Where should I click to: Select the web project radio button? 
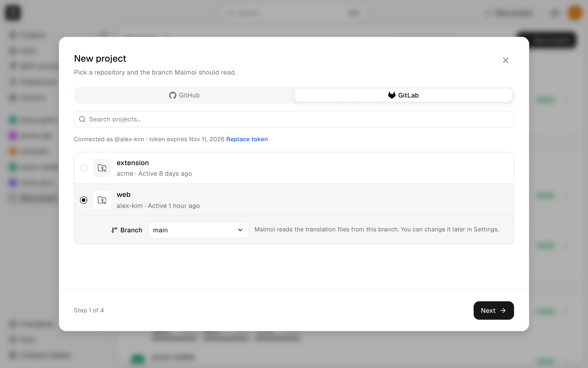click(84, 200)
